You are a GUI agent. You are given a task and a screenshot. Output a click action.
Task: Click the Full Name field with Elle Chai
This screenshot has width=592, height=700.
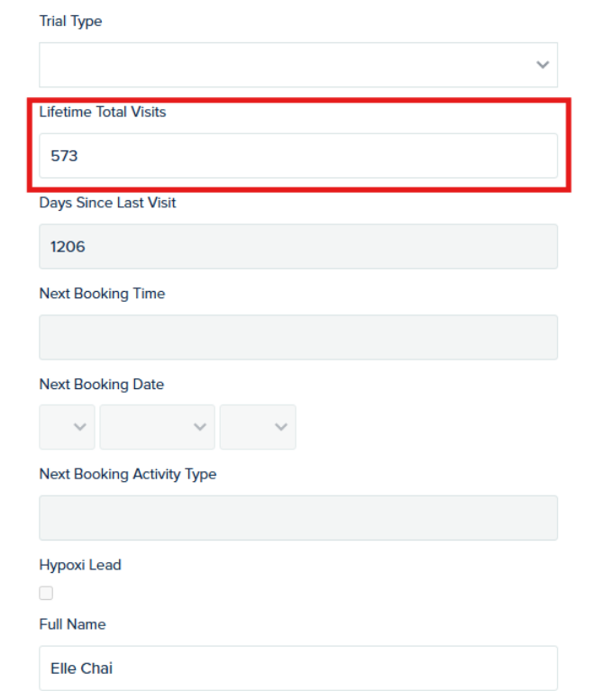(x=298, y=668)
